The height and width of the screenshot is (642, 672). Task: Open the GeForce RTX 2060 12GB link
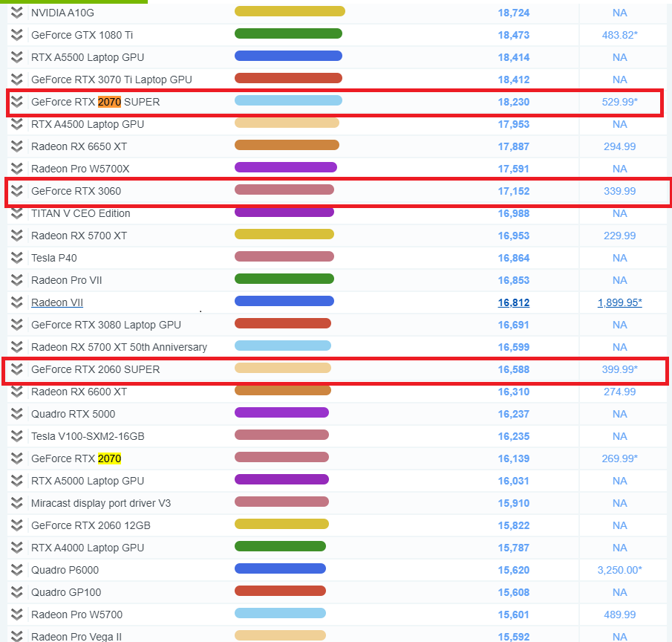[x=91, y=526]
